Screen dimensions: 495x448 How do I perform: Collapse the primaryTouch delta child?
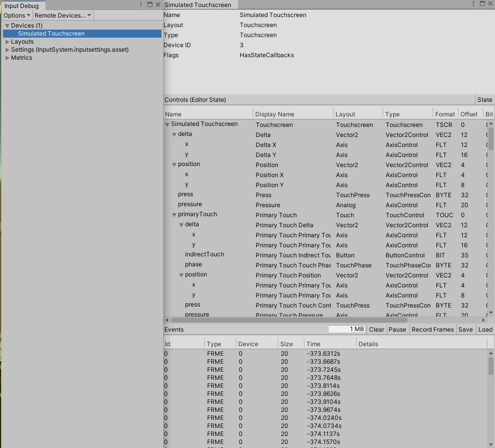181,225
